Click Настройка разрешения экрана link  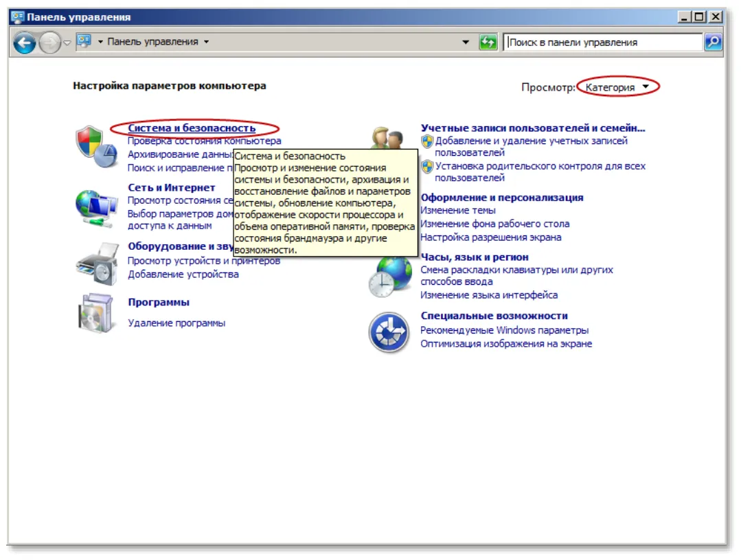tap(491, 237)
